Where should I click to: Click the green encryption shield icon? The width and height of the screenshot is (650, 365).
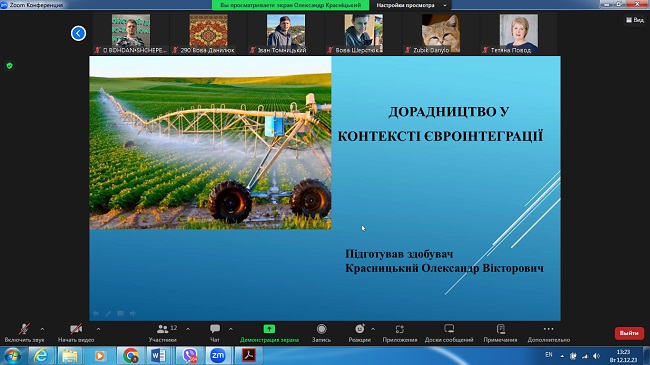[x=10, y=66]
